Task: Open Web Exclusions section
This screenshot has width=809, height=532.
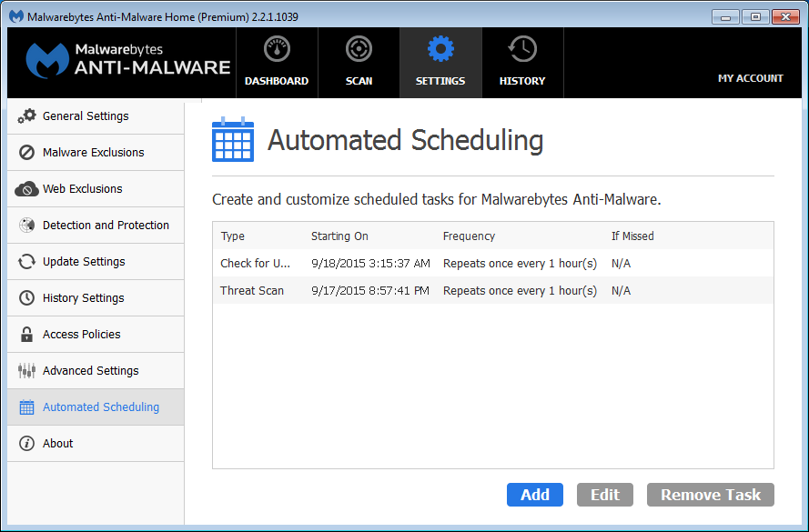Action: pyautogui.click(x=96, y=189)
